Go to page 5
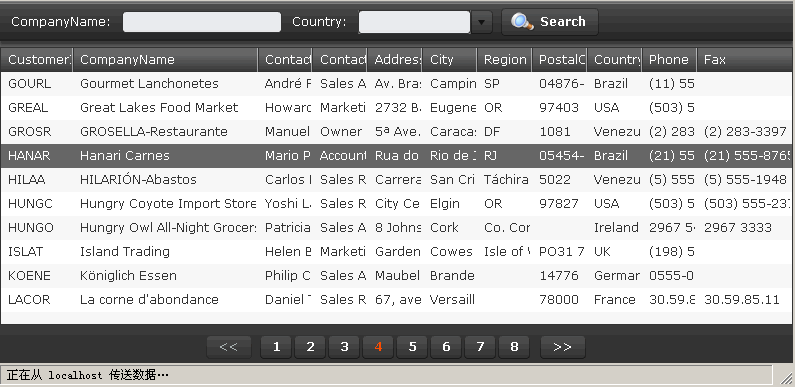795x387 pixels. point(412,347)
